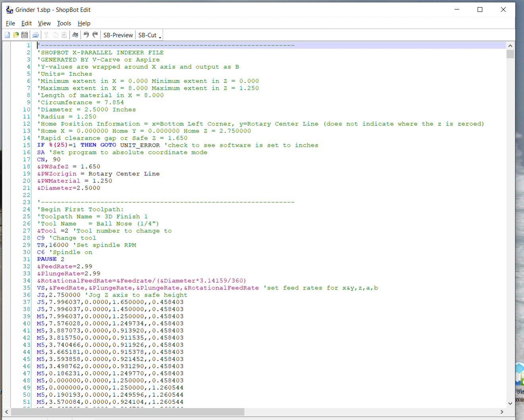Click on line 29 TR,16000 spindle RPM

coord(87,245)
